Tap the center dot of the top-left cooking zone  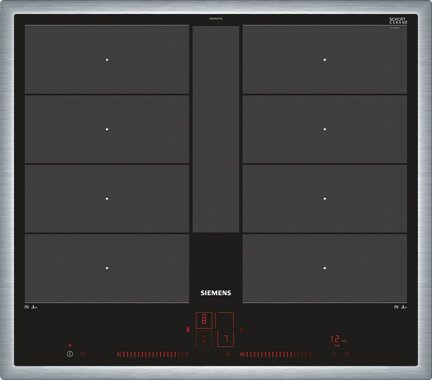107,60
